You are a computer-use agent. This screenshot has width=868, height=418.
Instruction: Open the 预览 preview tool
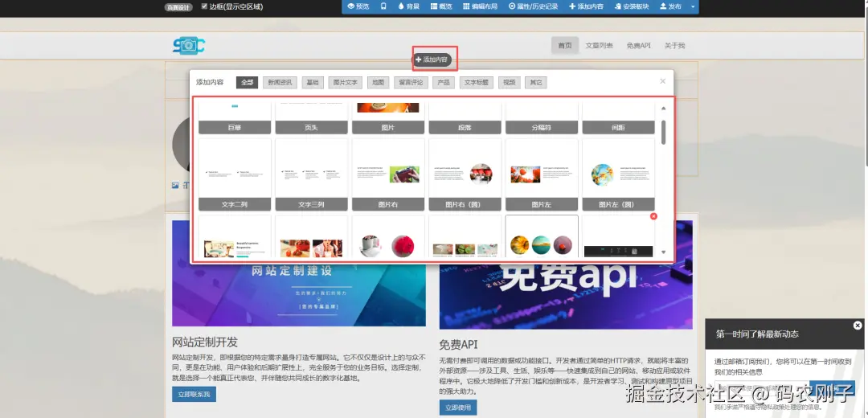click(358, 6)
